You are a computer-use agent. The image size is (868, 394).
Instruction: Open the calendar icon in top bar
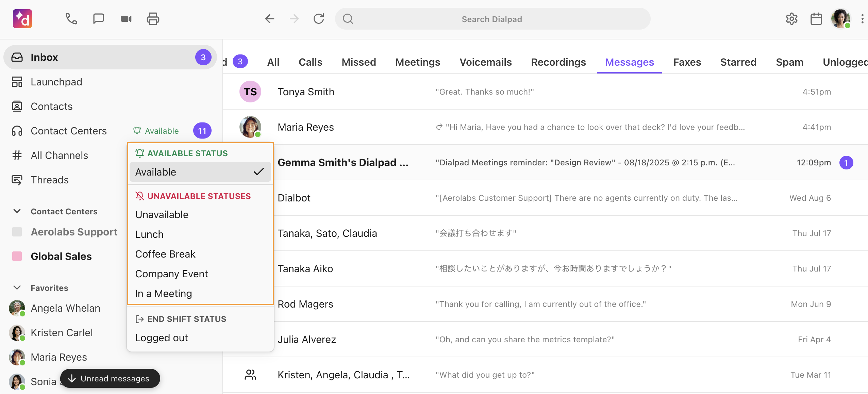(816, 19)
